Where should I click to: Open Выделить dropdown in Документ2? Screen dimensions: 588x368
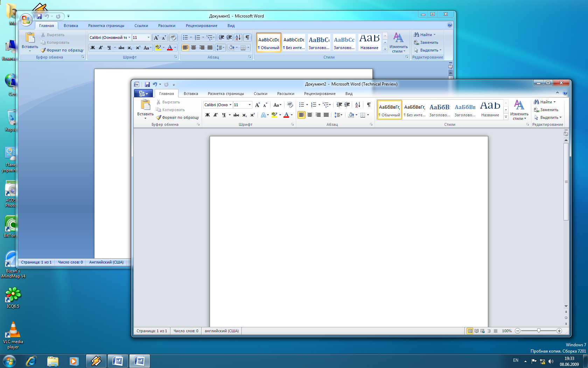pyautogui.click(x=548, y=117)
